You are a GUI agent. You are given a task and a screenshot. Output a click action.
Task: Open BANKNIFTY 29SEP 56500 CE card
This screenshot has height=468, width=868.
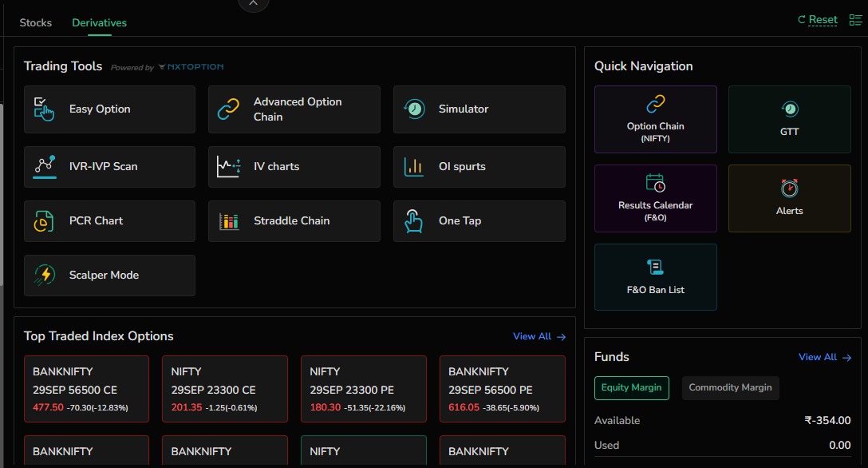(86, 389)
